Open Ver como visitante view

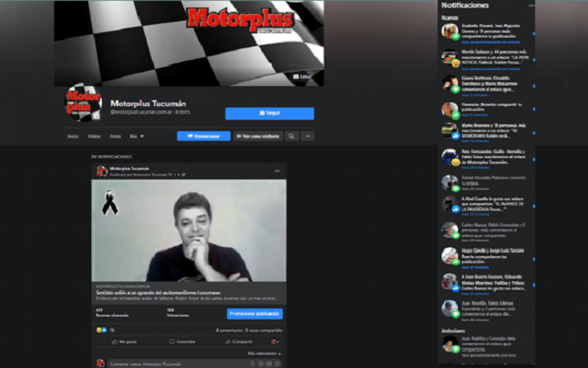click(x=258, y=136)
